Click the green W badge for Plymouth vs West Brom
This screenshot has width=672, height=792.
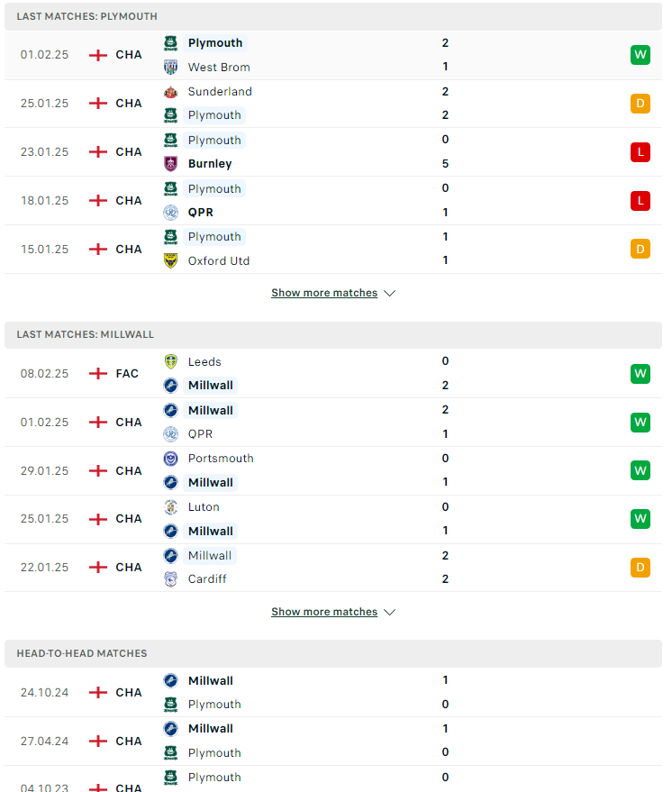click(x=640, y=55)
